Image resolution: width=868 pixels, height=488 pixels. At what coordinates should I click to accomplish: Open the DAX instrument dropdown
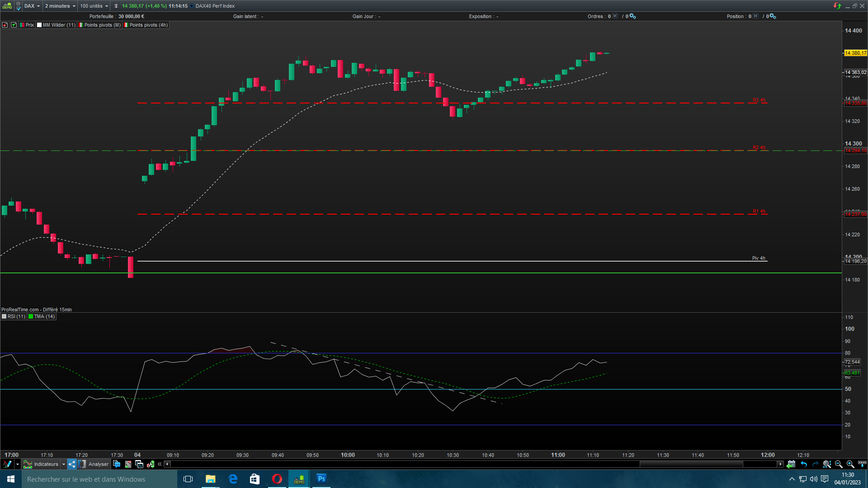point(32,6)
